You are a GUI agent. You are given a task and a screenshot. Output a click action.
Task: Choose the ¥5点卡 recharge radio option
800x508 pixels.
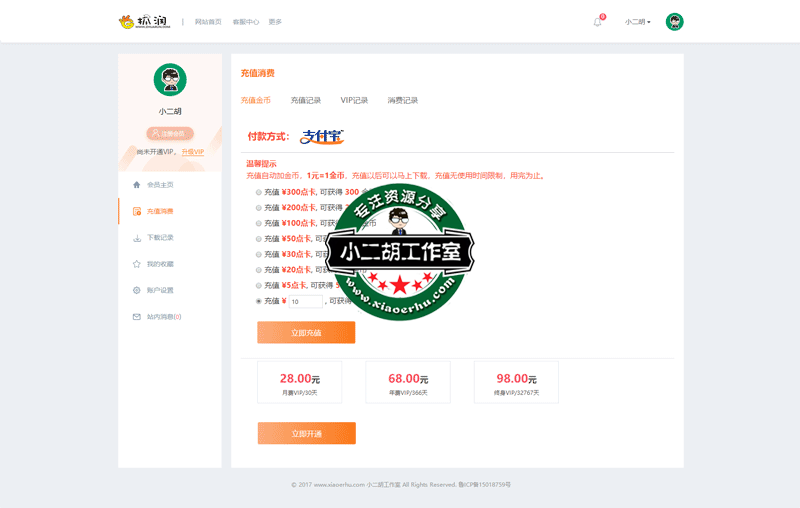(259, 285)
